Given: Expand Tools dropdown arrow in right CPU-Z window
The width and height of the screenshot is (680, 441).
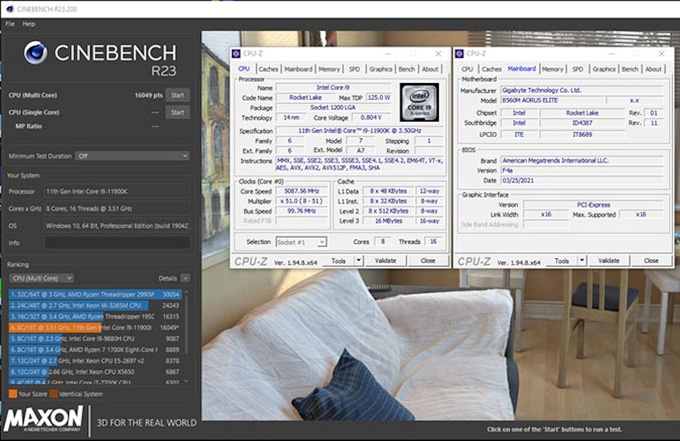Looking at the screenshot, I should pos(582,261).
